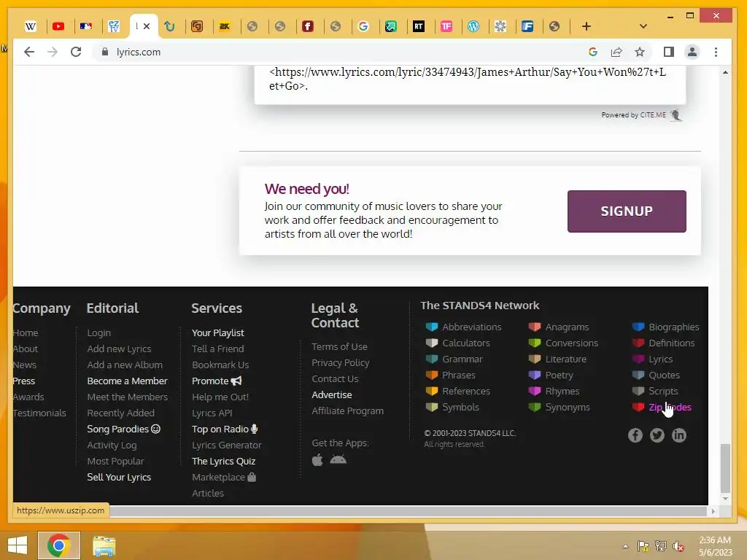Open the RT browser tab
The height and width of the screenshot is (560, 747).
[418, 26]
